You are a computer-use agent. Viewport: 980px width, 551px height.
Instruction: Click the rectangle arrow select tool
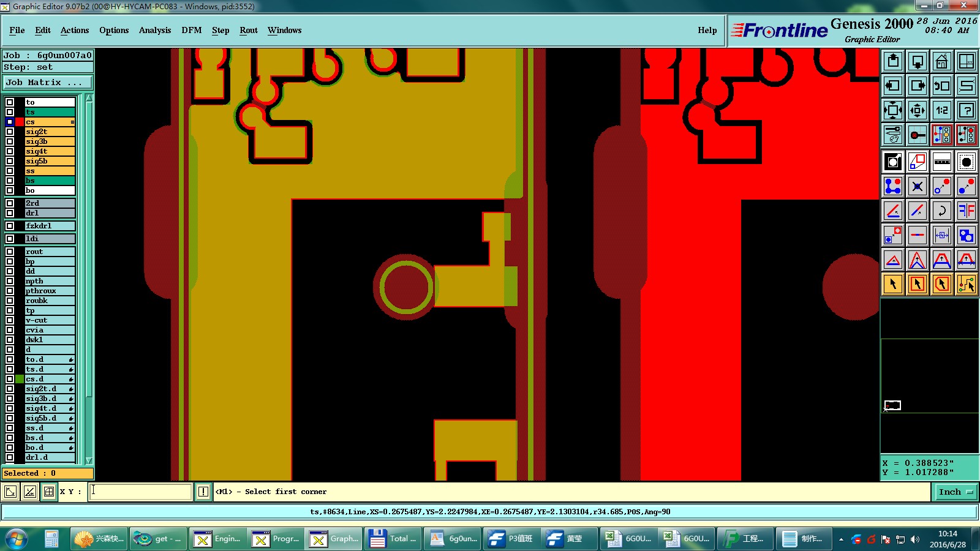click(x=918, y=284)
